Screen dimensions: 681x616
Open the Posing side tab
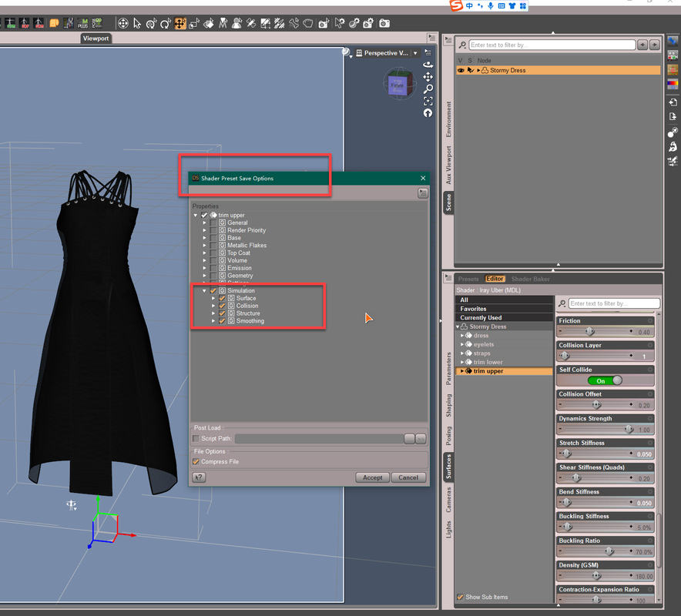click(448, 435)
